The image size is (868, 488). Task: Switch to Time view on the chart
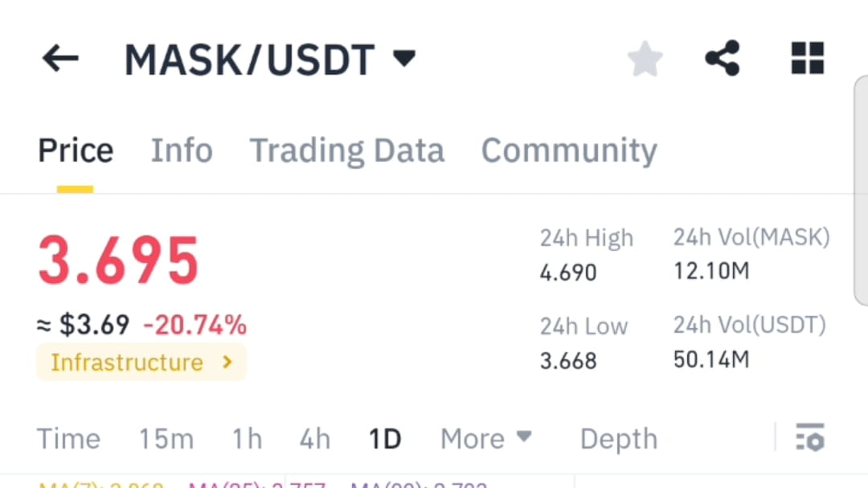point(68,438)
